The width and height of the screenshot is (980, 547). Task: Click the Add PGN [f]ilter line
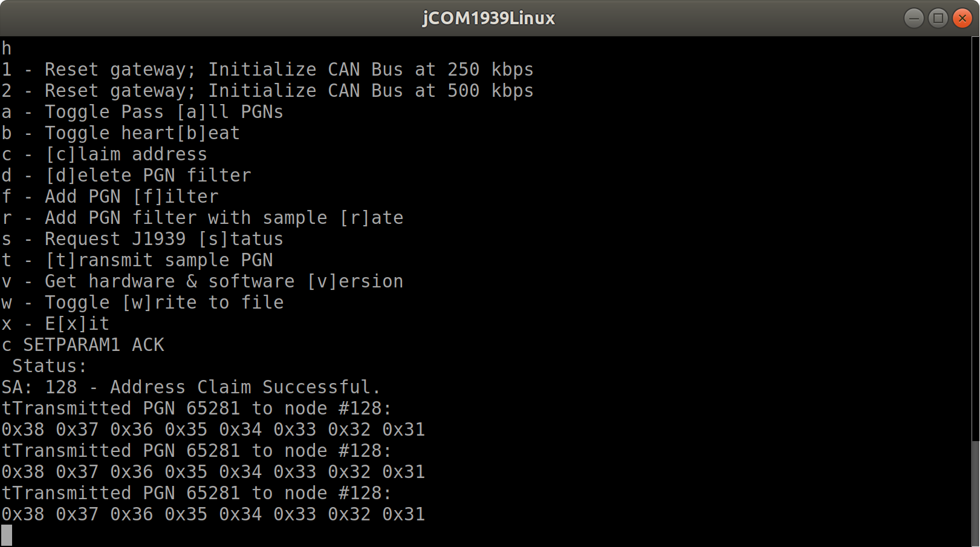tap(110, 197)
